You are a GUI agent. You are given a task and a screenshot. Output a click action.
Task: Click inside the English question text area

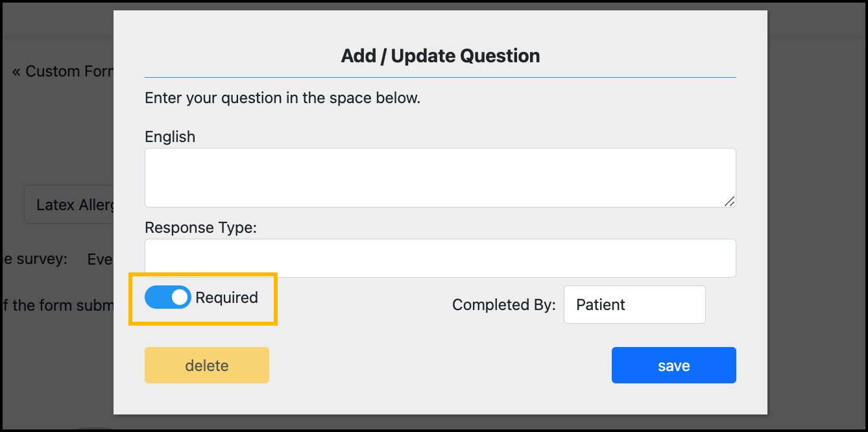[440, 176]
